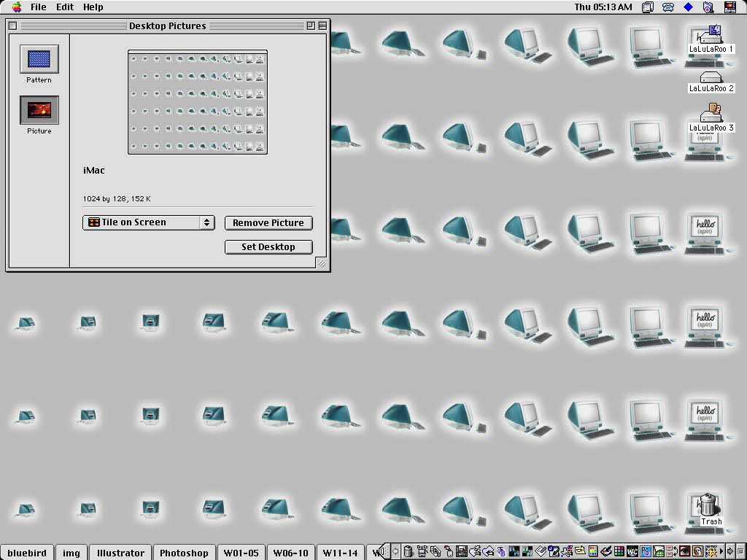Collapse the Control Strip using its left end tab

pos(384,551)
